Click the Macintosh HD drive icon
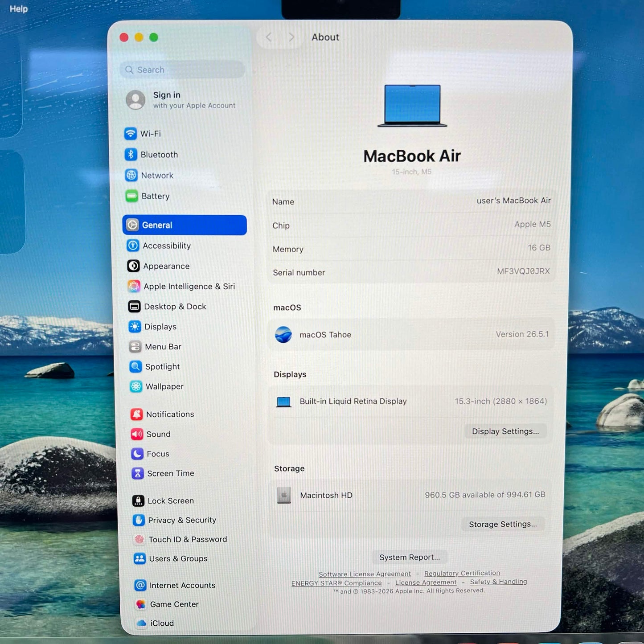The image size is (644, 644). click(x=284, y=495)
